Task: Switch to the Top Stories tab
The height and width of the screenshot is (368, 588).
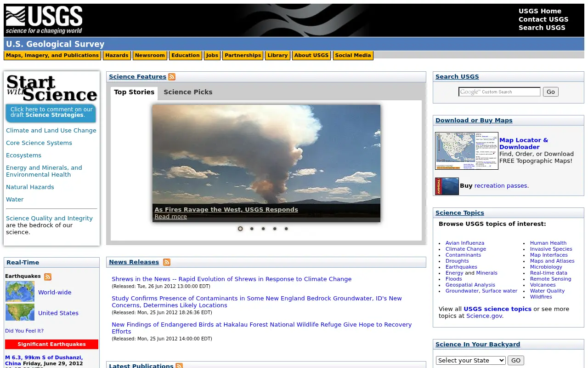Action: [x=134, y=92]
